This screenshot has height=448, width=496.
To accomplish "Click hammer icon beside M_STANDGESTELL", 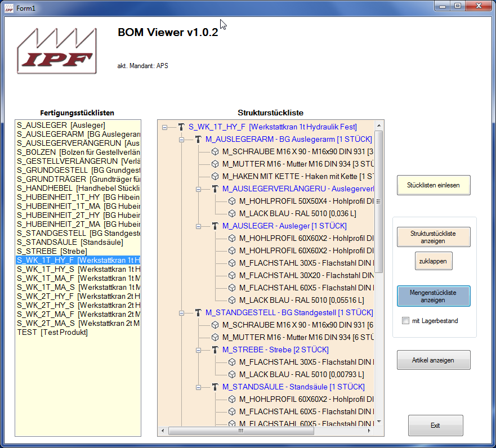I will pyautogui.click(x=198, y=312).
